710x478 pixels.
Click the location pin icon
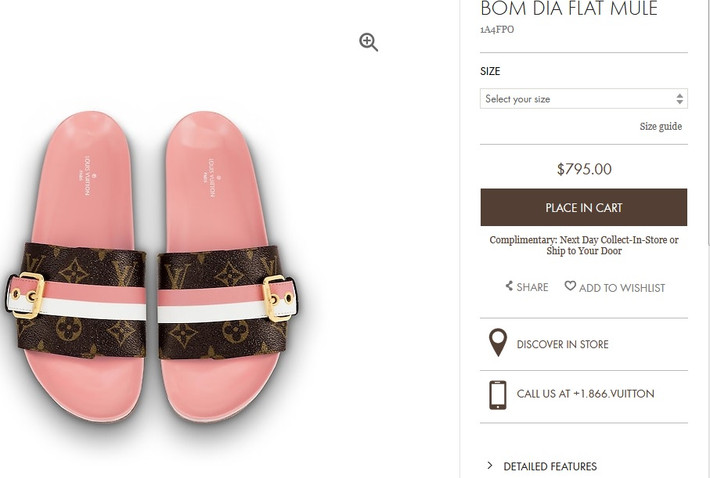(x=497, y=343)
